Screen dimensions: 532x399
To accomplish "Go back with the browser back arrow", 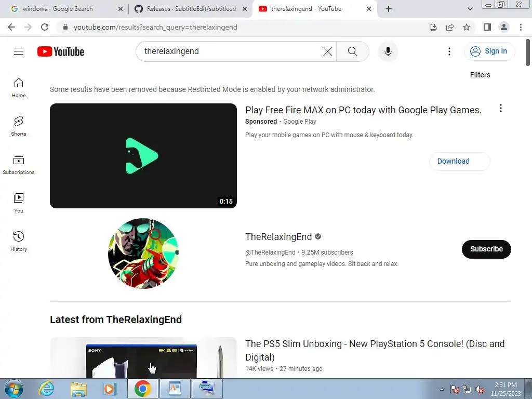I will coord(11,27).
